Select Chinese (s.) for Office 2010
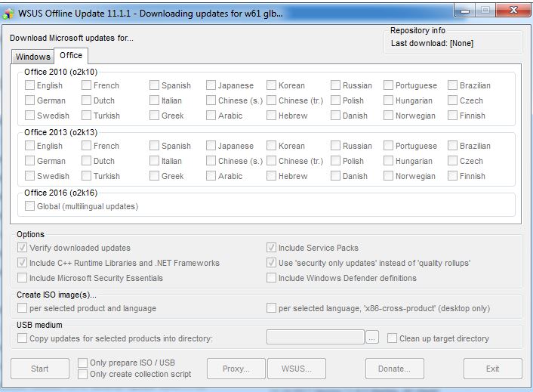 tap(211, 100)
